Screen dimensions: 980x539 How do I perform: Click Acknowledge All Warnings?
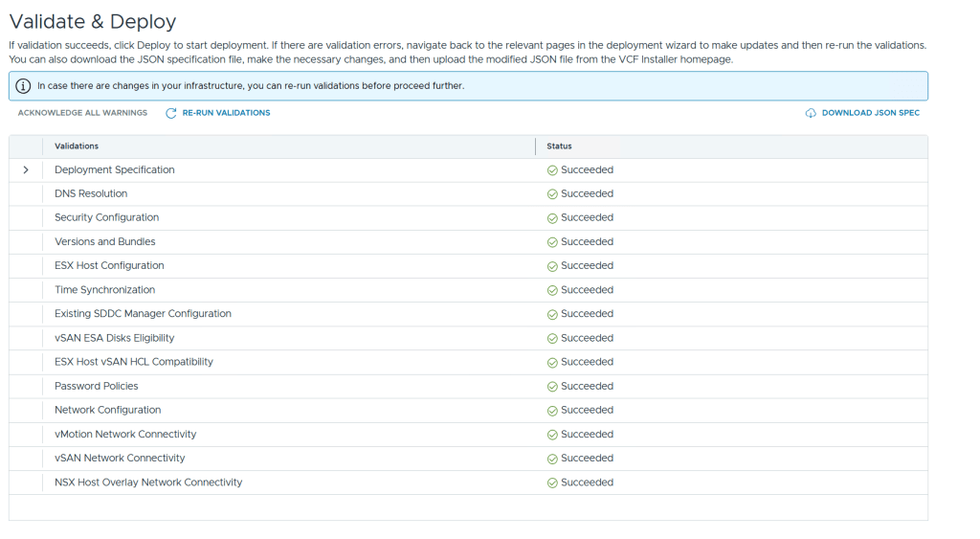pyautogui.click(x=82, y=113)
